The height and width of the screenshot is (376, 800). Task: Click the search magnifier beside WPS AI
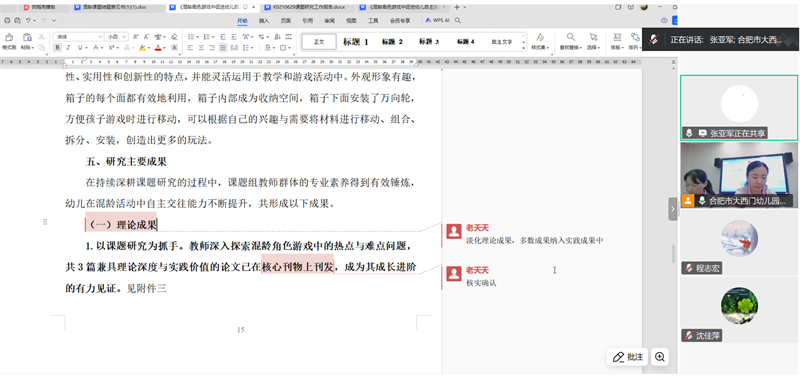tap(458, 20)
